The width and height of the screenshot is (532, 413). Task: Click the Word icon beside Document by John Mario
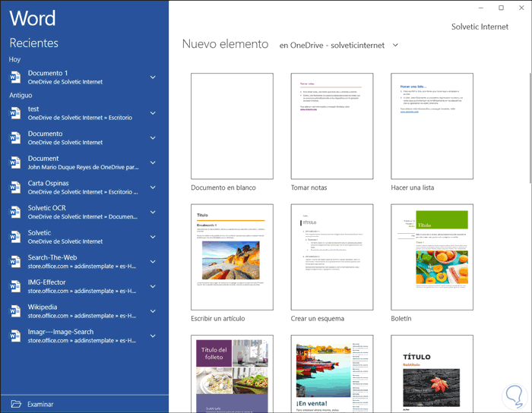point(14,162)
